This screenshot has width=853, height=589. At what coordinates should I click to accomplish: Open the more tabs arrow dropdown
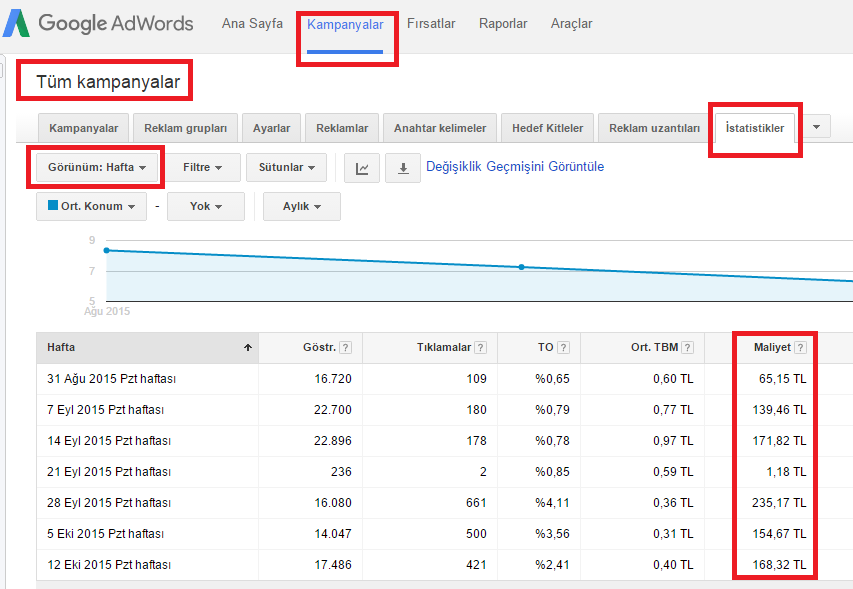tap(818, 127)
